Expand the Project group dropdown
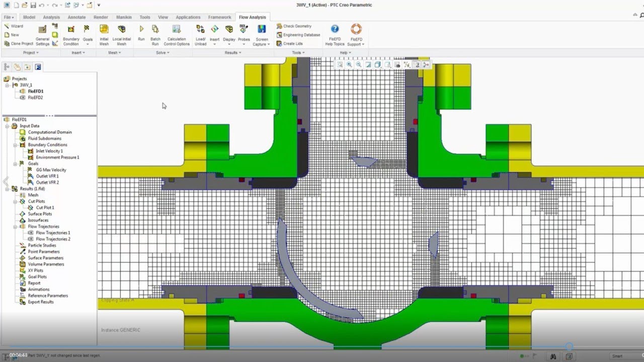 coord(31,52)
